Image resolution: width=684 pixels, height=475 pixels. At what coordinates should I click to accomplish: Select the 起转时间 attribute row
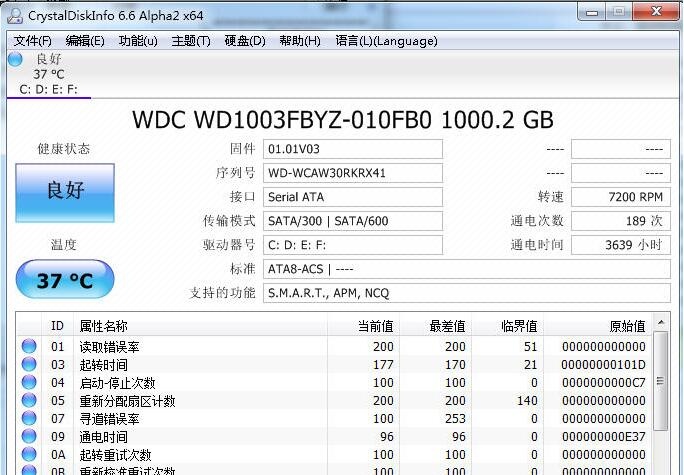(334, 364)
